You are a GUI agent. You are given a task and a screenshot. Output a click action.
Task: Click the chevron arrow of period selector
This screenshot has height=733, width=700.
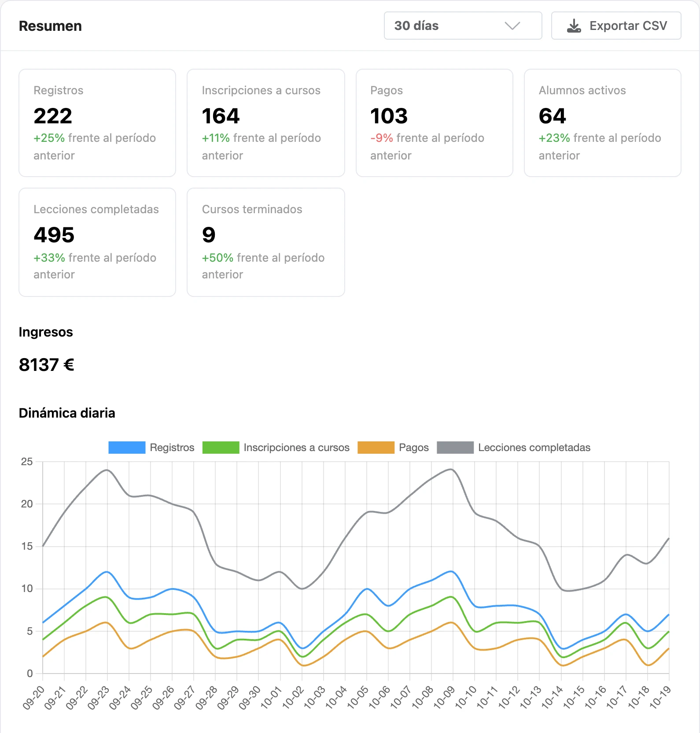click(512, 26)
